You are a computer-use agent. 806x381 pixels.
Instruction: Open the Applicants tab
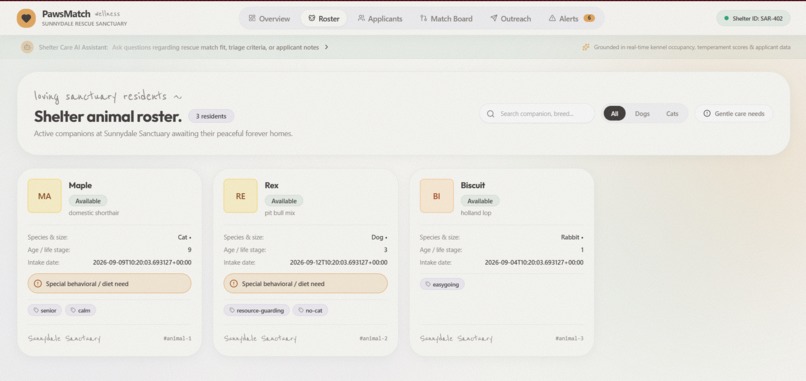click(380, 19)
